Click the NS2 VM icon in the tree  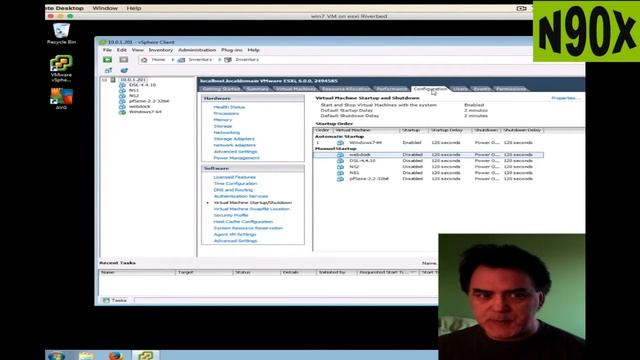click(x=122, y=96)
